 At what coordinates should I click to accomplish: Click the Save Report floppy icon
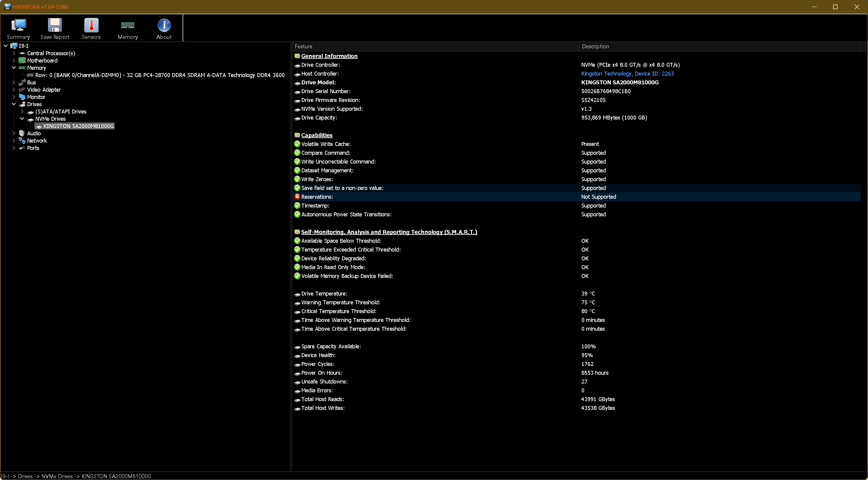(55, 25)
